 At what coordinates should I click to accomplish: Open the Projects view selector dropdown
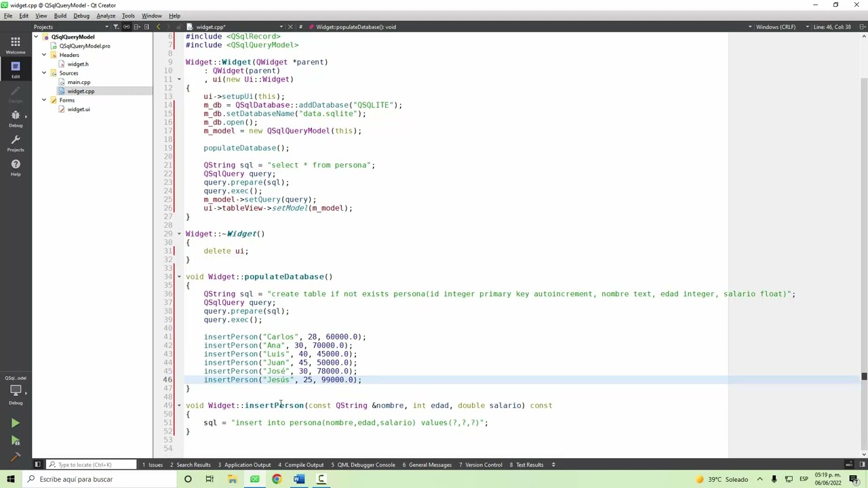(71, 27)
